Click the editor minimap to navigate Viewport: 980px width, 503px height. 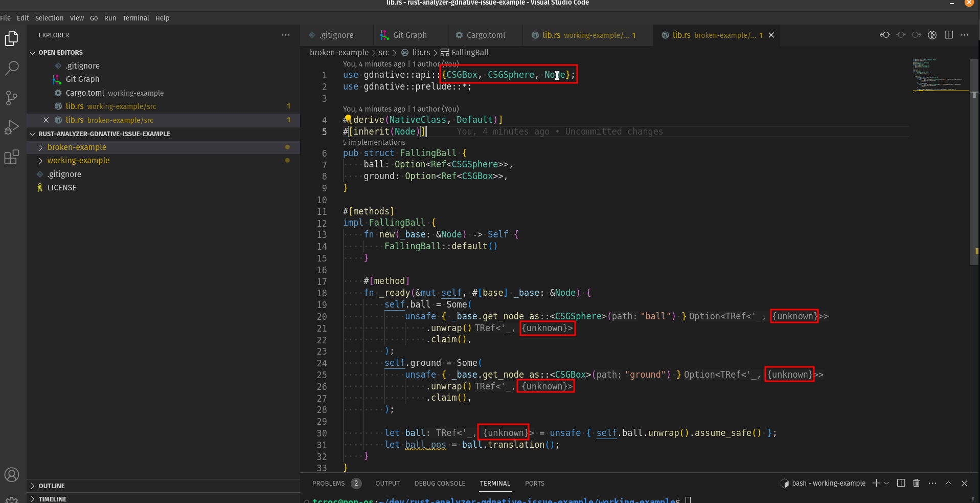(x=940, y=77)
